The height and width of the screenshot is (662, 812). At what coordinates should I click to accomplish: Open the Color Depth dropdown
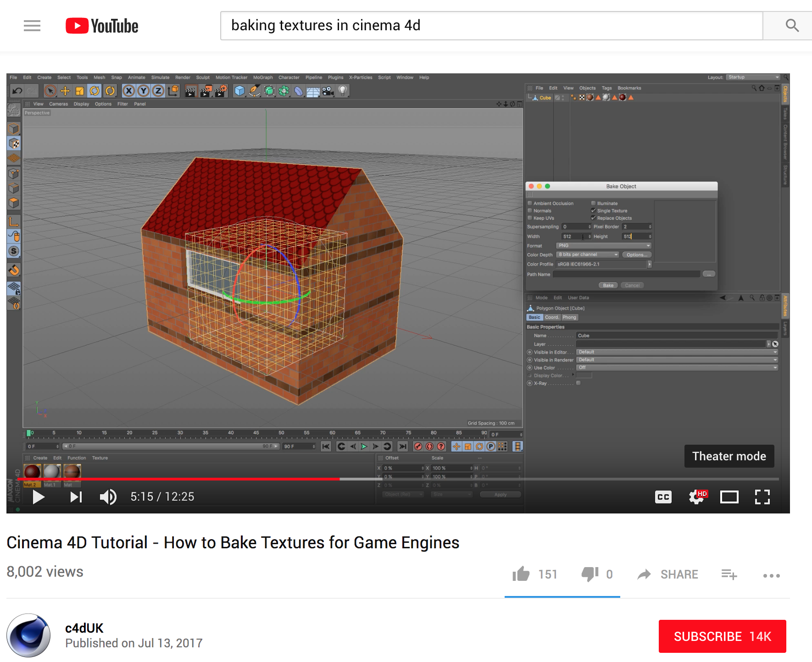[x=588, y=255]
